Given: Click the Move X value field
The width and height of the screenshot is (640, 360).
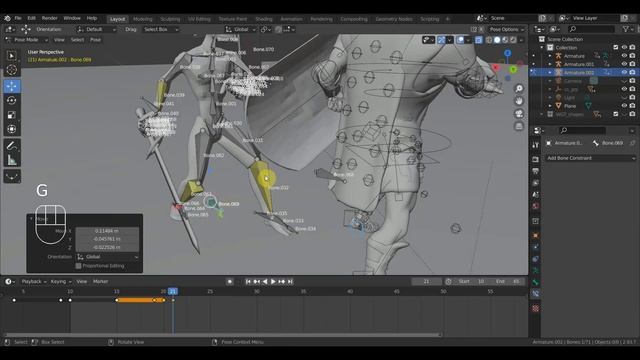Looking at the screenshot, I should tap(107, 231).
